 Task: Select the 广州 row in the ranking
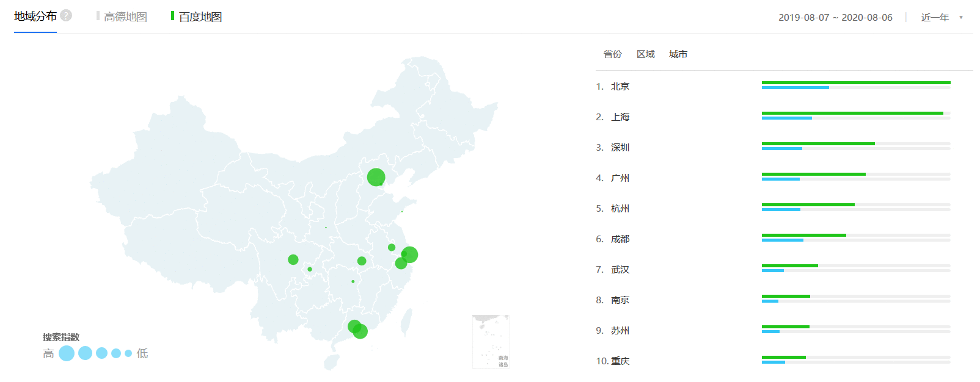773,178
